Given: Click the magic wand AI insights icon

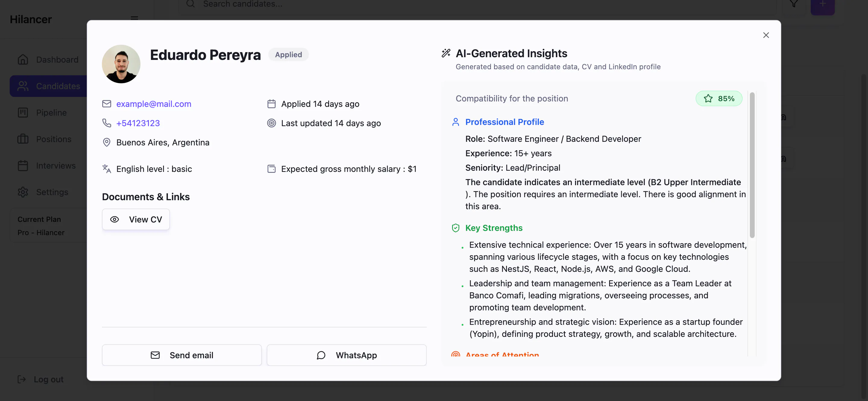Looking at the screenshot, I should pyautogui.click(x=446, y=53).
